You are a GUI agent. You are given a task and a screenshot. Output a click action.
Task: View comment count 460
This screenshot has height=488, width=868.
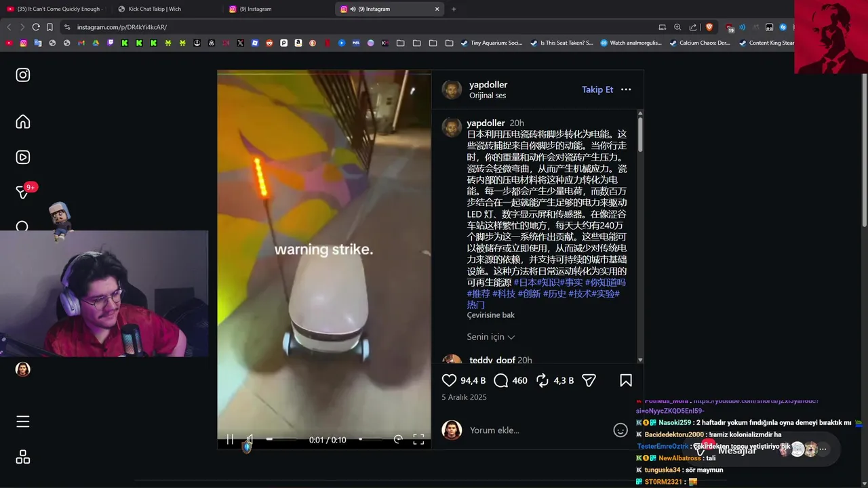(x=520, y=380)
